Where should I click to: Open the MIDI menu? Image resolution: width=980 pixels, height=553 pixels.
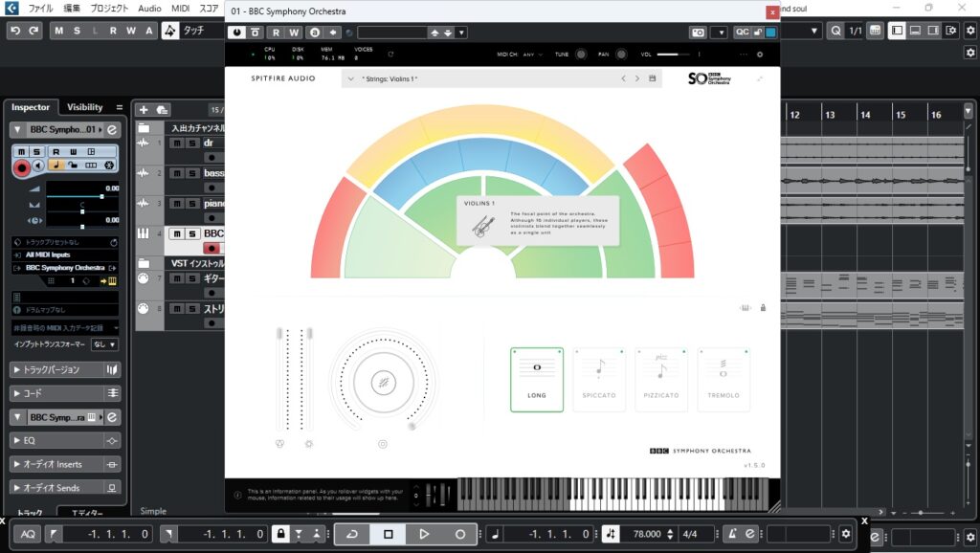click(181, 9)
